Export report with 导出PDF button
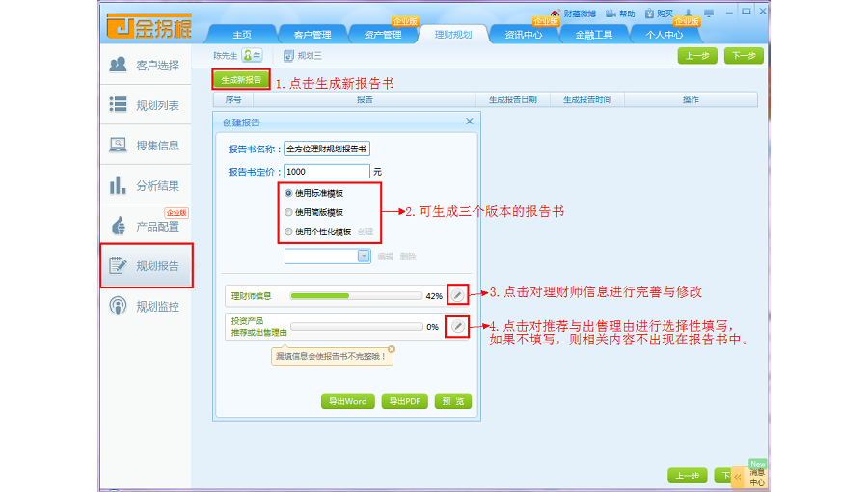 405,401
